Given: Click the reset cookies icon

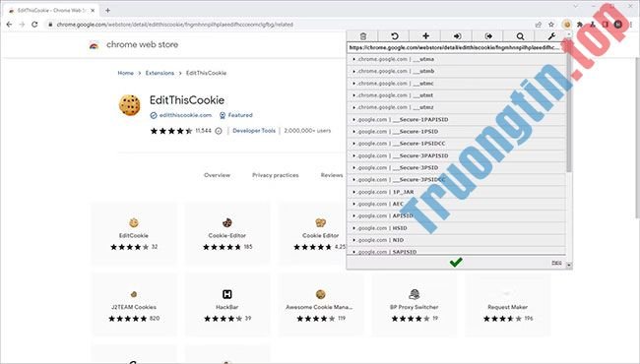Looking at the screenshot, I should 394,36.
